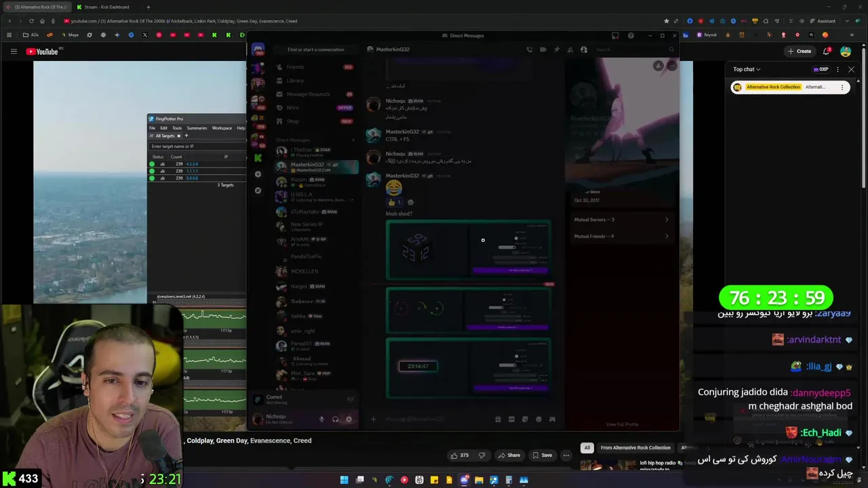Open Discord user settings gear
The image size is (868, 488).
(x=349, y=419)
